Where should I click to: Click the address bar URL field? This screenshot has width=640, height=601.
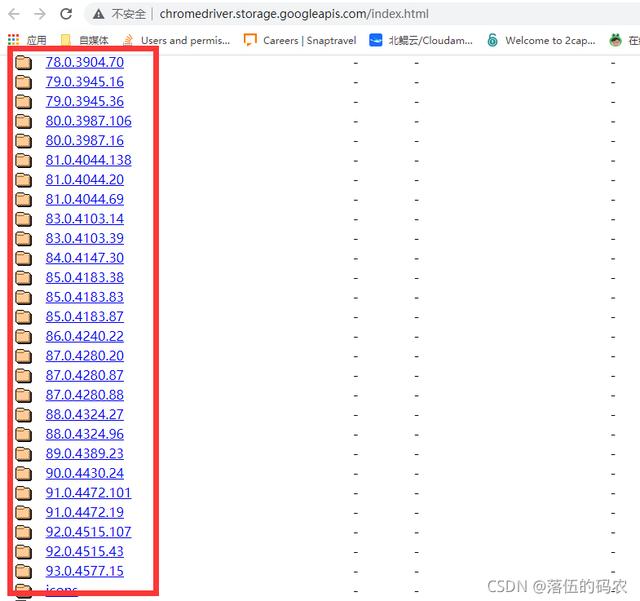tap(294, 14)
